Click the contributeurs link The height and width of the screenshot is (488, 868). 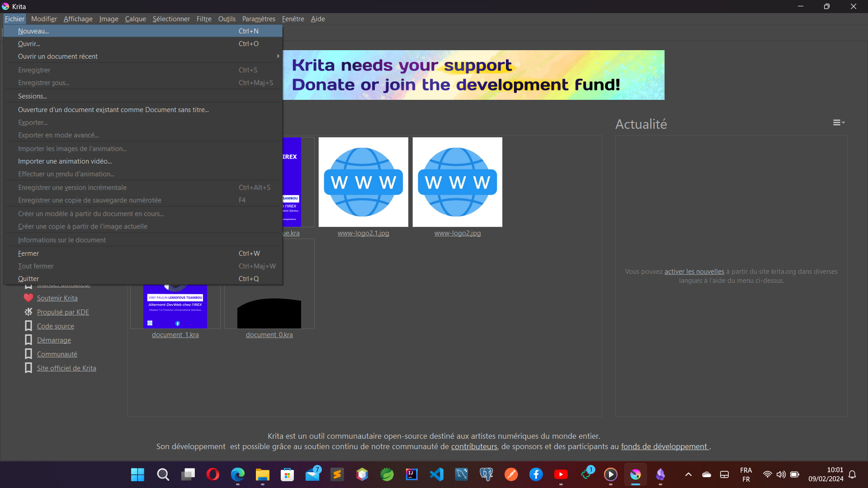474,446
